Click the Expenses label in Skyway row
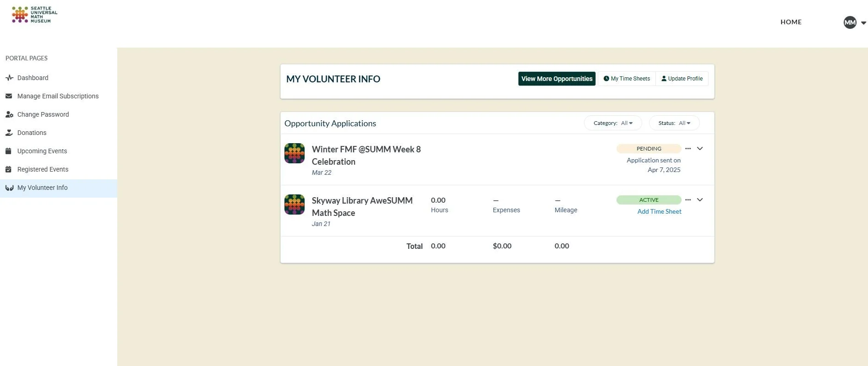This screenshot has height=366, width=868. click(506, 210)
